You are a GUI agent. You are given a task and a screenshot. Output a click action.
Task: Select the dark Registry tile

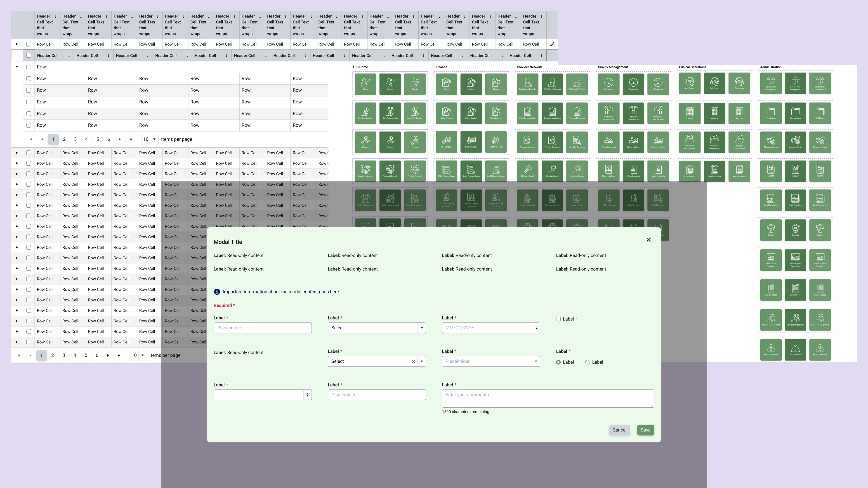[714, 113]
